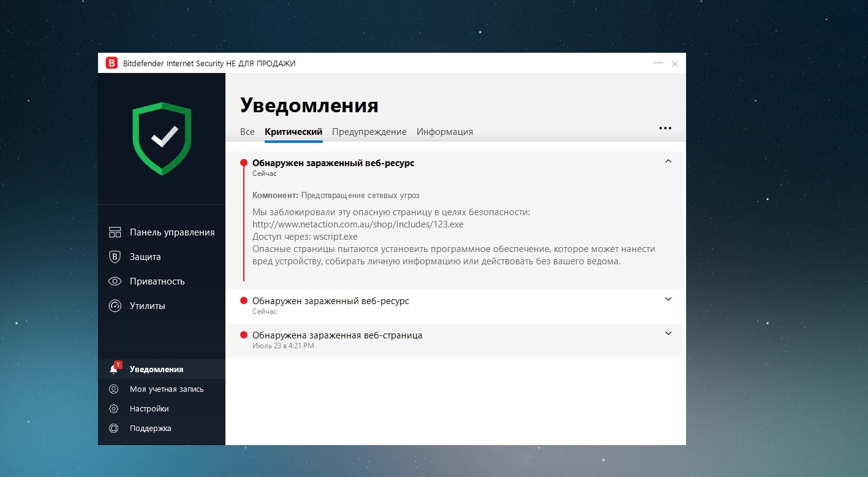868x477 pixels.
Task: Select Уведомления label in the sidebar
Action: (x=157, y=369)
